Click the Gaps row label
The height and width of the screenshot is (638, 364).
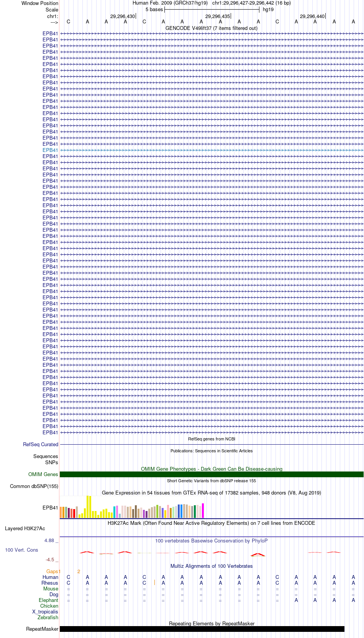(x=52, y=571)
